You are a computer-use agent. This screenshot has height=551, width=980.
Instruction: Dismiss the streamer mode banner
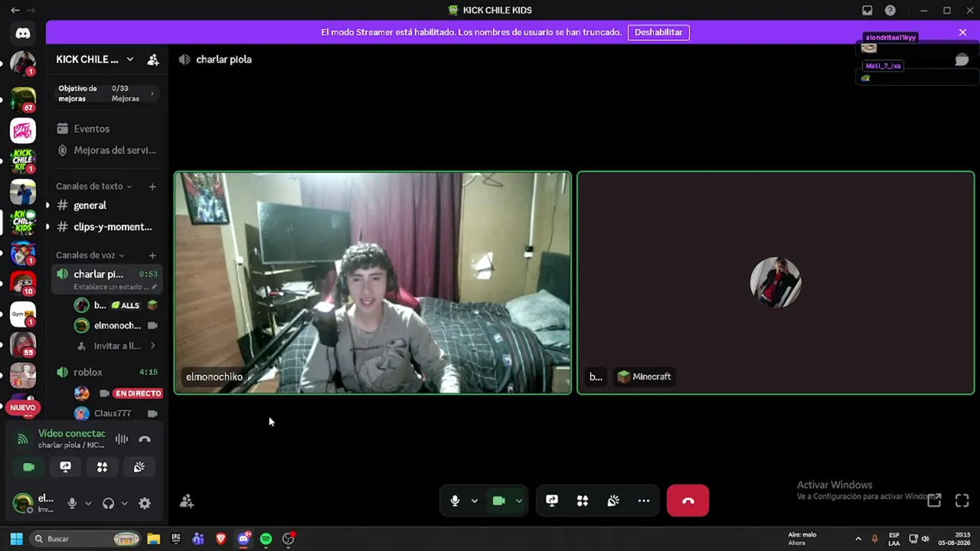pos(962,32)
